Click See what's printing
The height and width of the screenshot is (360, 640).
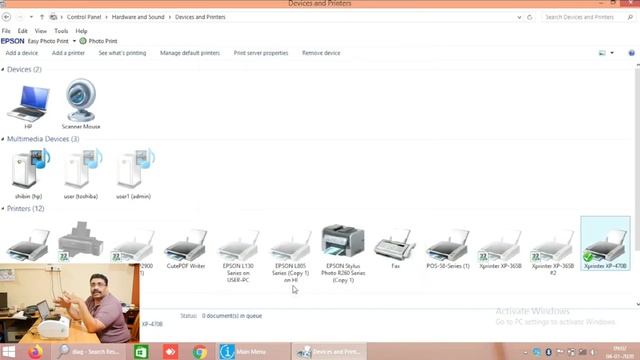[x=122, y=53]
